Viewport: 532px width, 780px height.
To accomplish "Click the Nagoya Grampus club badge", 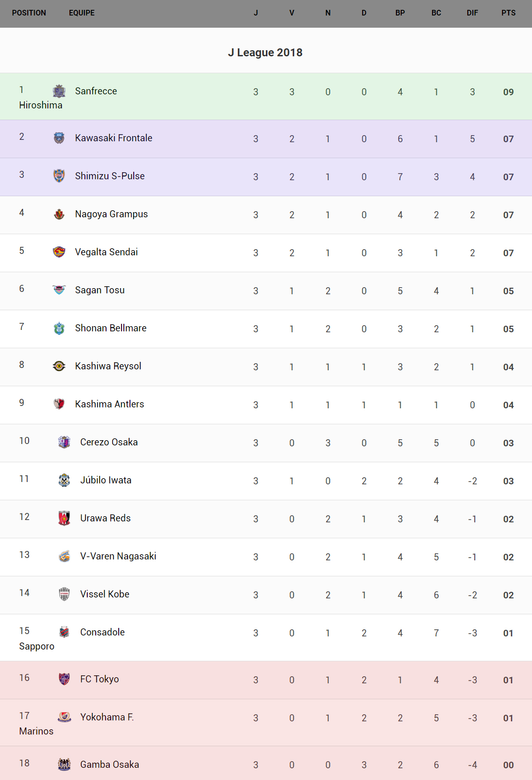I will click(59, 214).
